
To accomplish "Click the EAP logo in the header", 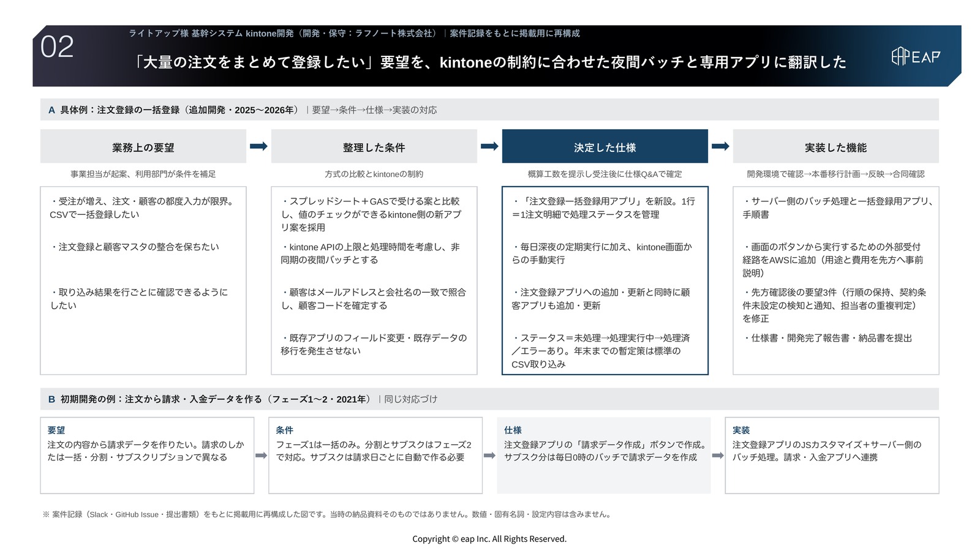I will click(915, 56).
